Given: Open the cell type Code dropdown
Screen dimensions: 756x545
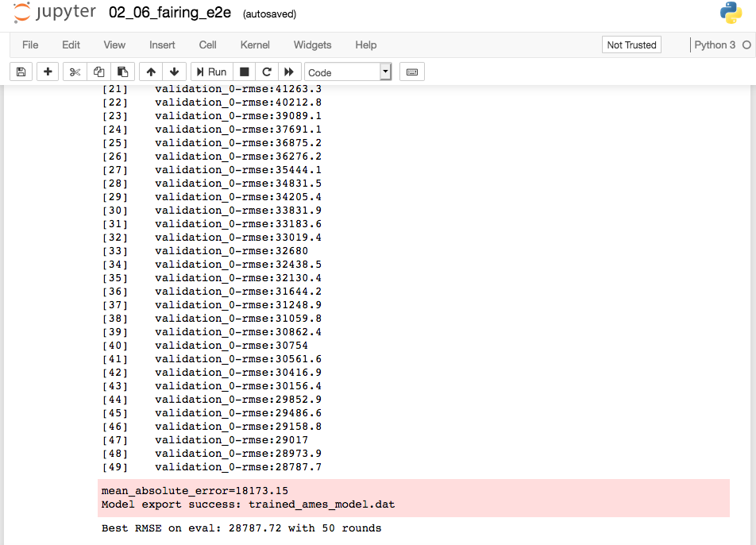Looking at the screenshot, I should tap(348, 72).
